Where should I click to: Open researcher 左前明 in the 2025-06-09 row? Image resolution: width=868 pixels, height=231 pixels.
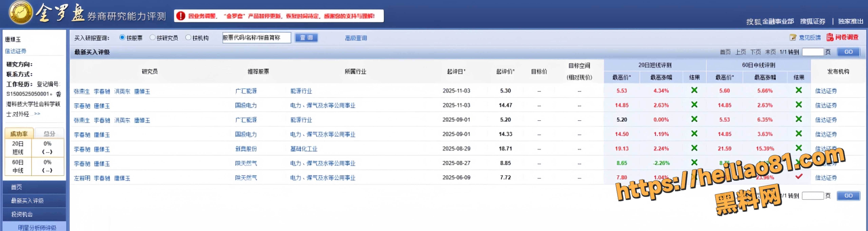pyautogui.click(x=82, y=178)
